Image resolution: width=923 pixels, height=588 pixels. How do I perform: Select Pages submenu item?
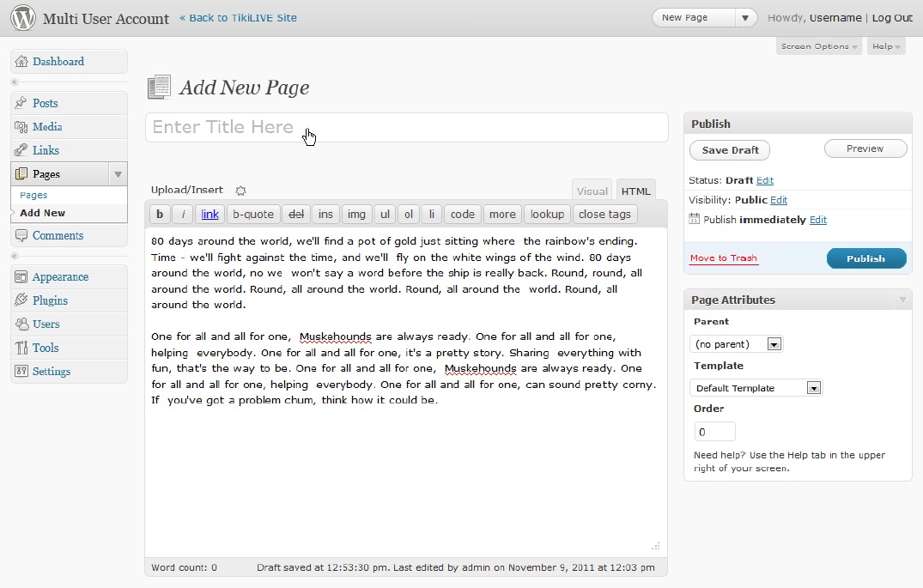(33, 195)
